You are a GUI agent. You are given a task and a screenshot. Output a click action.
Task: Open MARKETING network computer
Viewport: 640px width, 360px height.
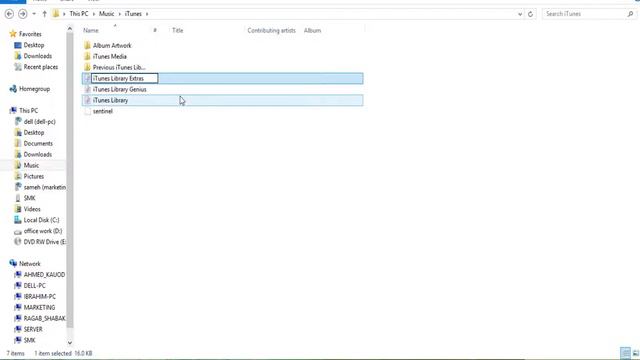[39, 307]
